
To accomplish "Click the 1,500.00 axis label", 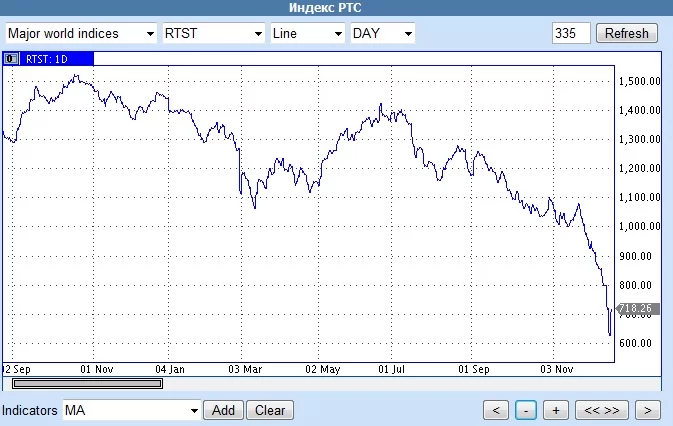I will click(639, 82).
